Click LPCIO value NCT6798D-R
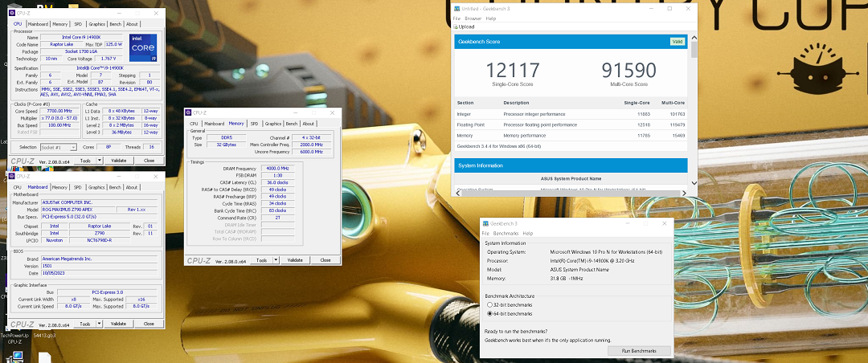Image resolution: width=868 pixels, height=363 pixels. pos(100,240)
